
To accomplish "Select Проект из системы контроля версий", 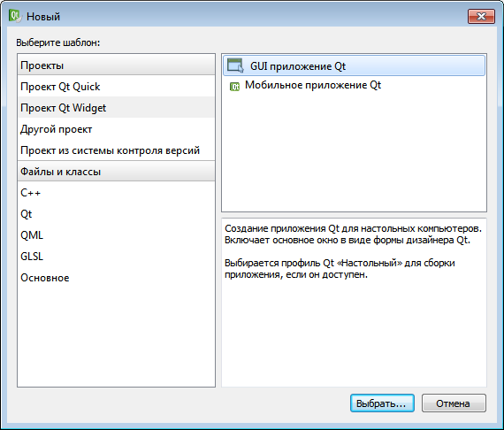I will point(116,150).
